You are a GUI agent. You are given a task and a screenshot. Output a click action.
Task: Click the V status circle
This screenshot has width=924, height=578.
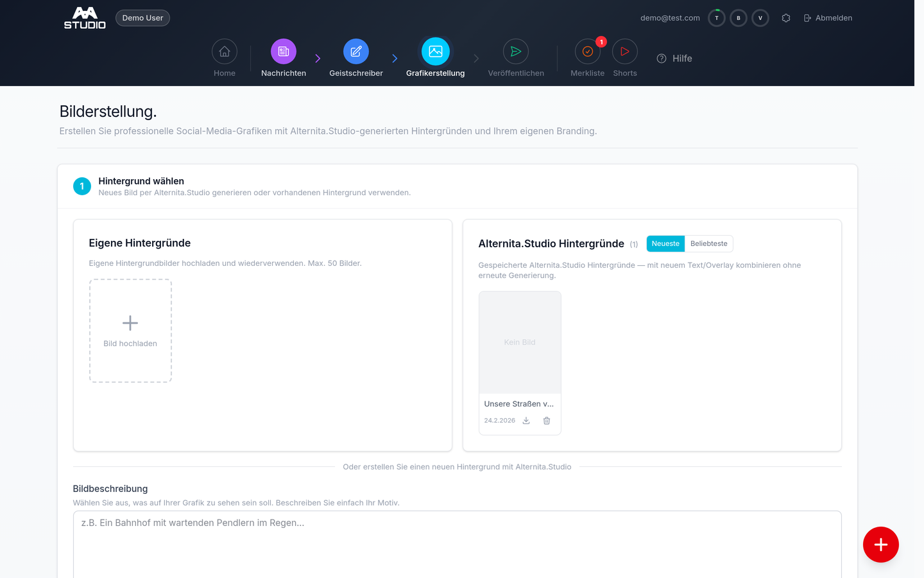(x=760, y=18)
